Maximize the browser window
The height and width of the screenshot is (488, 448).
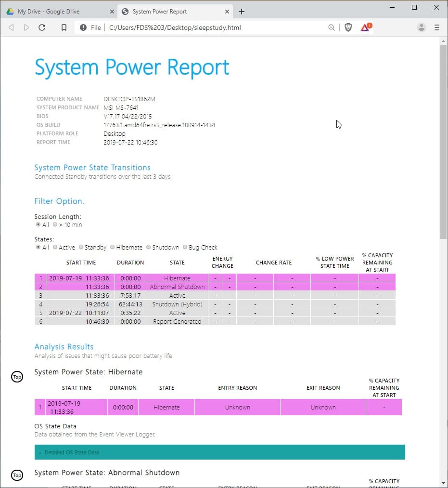coord(414,7)
